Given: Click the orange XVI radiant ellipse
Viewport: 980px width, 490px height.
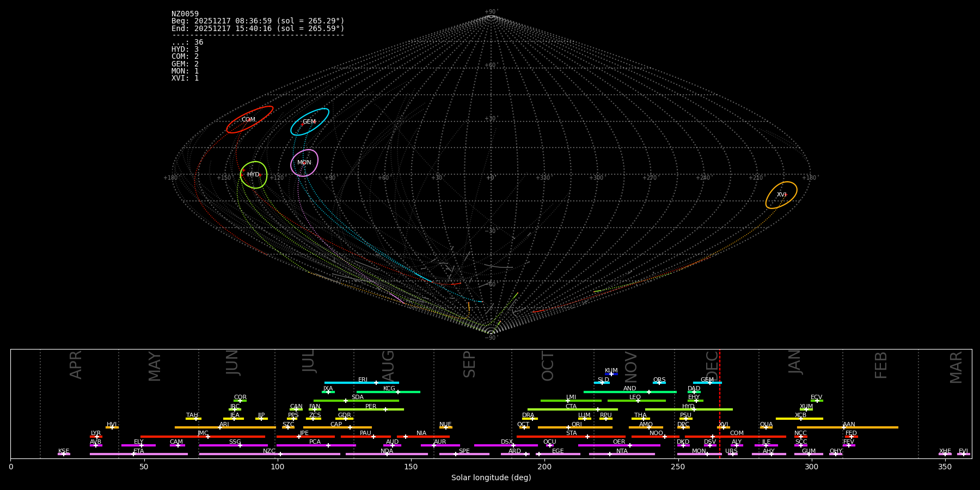Looking at the screenshot, I should (781, 195).
